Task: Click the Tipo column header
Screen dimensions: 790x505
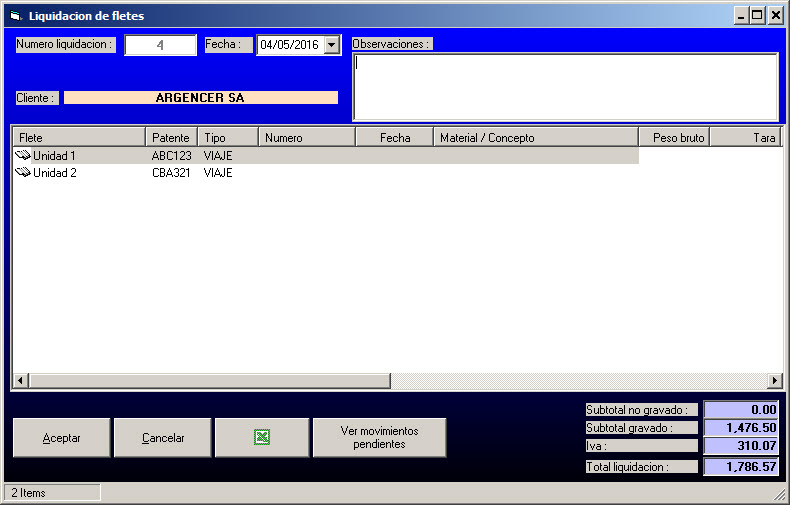Action: click(x=228, y=137)
